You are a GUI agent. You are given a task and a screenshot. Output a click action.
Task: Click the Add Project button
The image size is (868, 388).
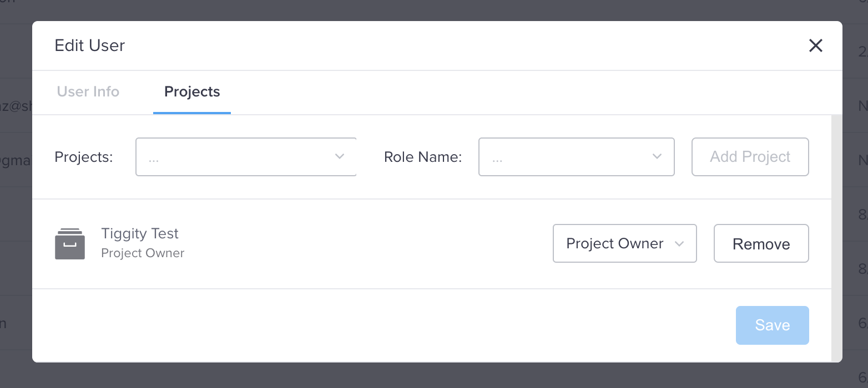[x=750, y=157]
